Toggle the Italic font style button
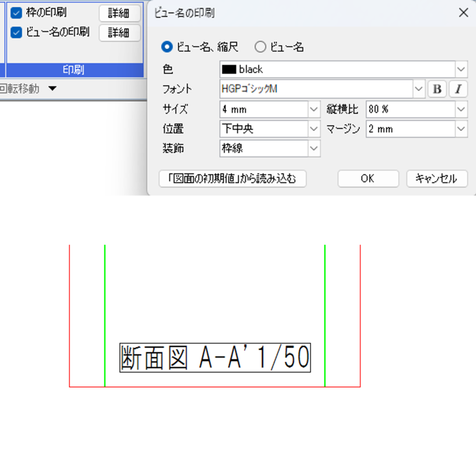Viewport: 476px width, 453px height. pyautogui.click(x=458, y=89)
